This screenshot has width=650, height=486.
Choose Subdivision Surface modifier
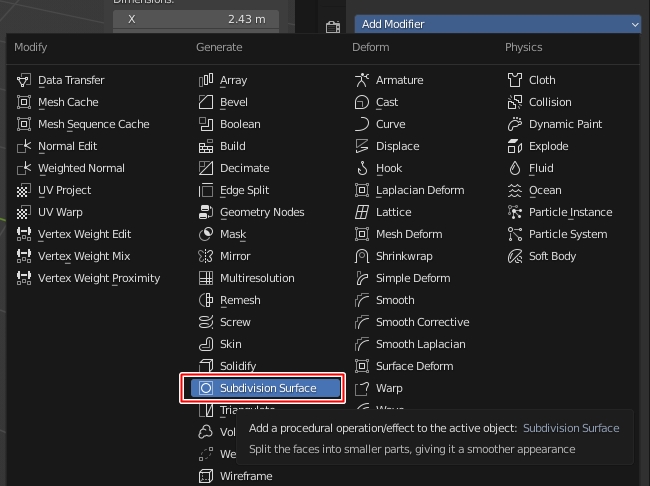tap(265, 388)
